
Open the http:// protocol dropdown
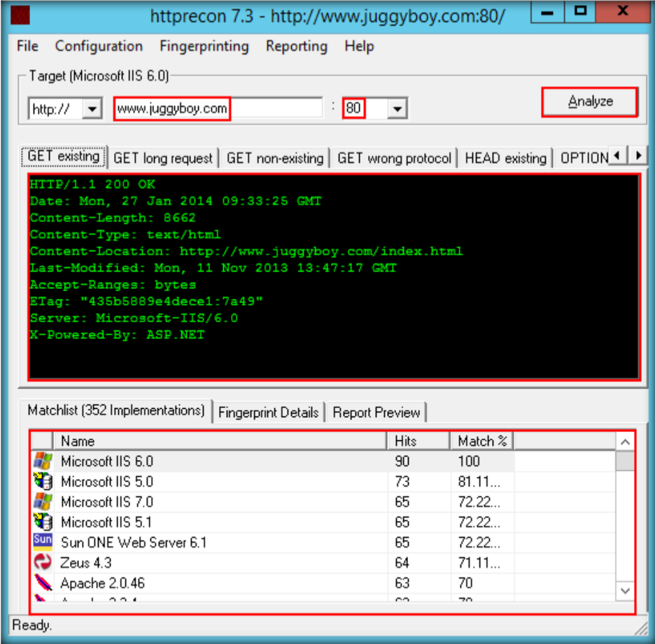92,109
